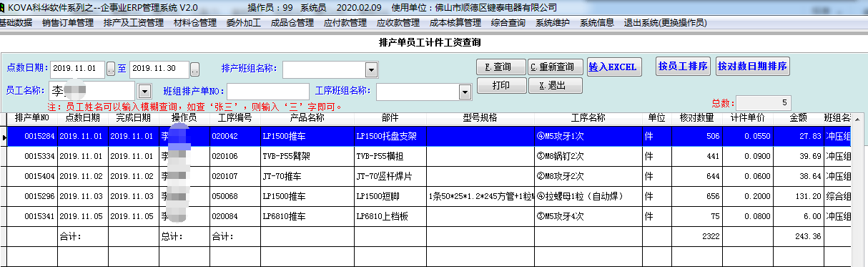The height and width of the screenshot is (267, 868).
Task: Click the 完成日期 column header
Action: point(134,117)
